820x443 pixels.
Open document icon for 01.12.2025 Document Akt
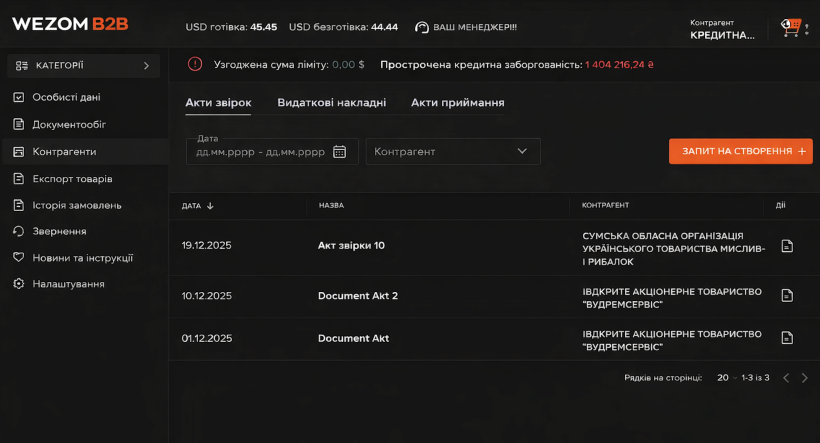787,338
